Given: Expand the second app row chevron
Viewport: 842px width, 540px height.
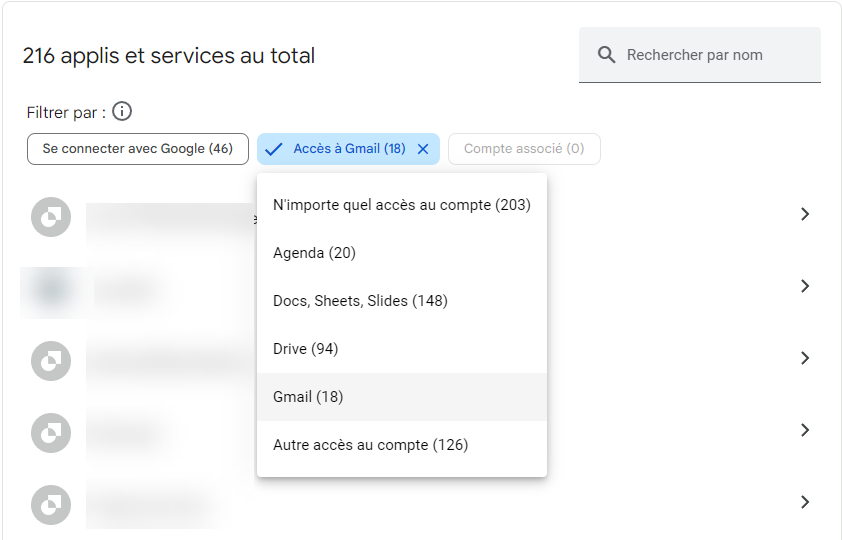Looking at the screenshot, I should 805,286.
